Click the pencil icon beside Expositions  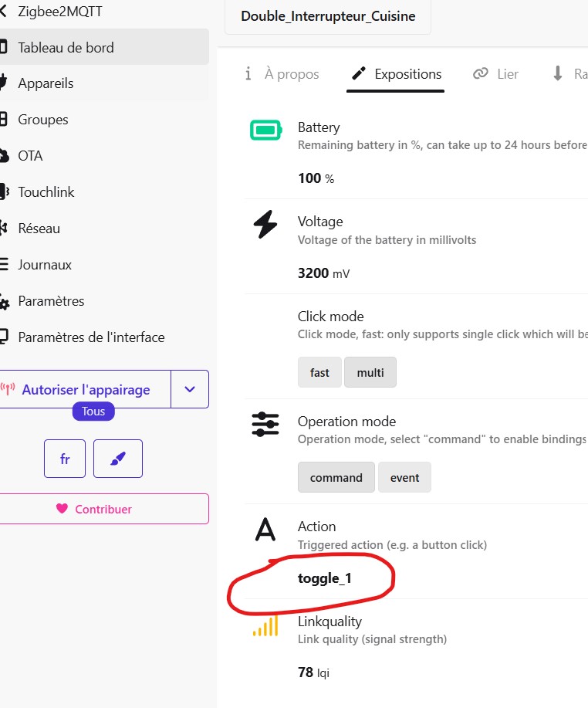[x=358, y=74]
